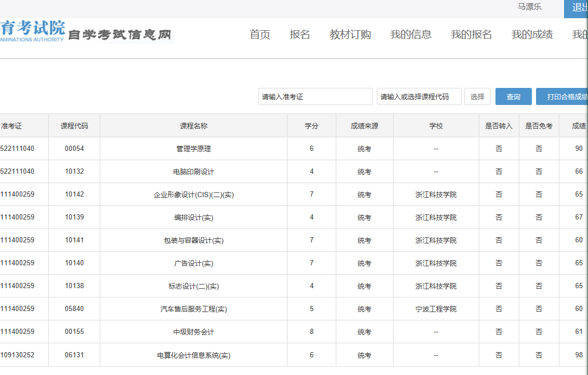Click the 自学考试信息网 title banner
The height and width of the screenshot is (375, 588).
[120, 35]
